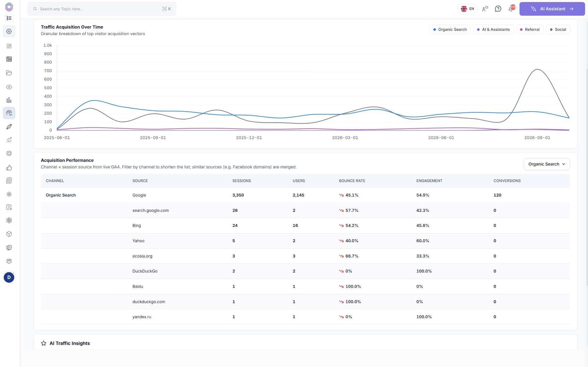
Task: Click the Yahoo source row
Action: (305, 241)
